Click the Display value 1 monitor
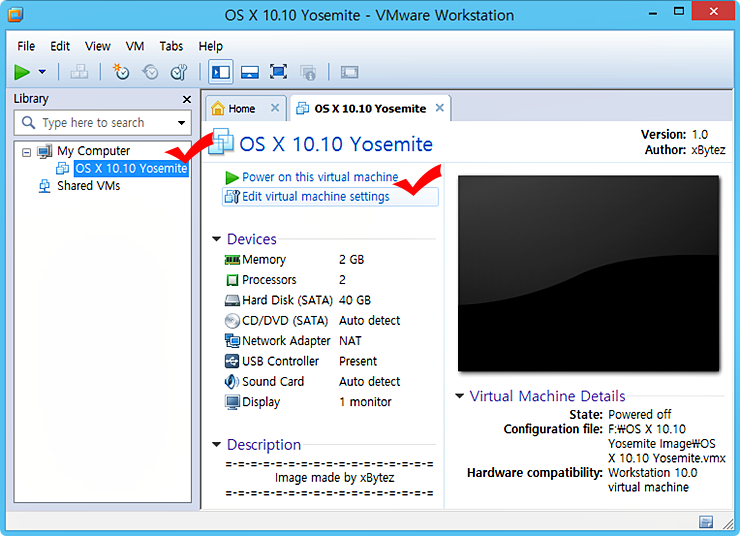 pos(365,402)
